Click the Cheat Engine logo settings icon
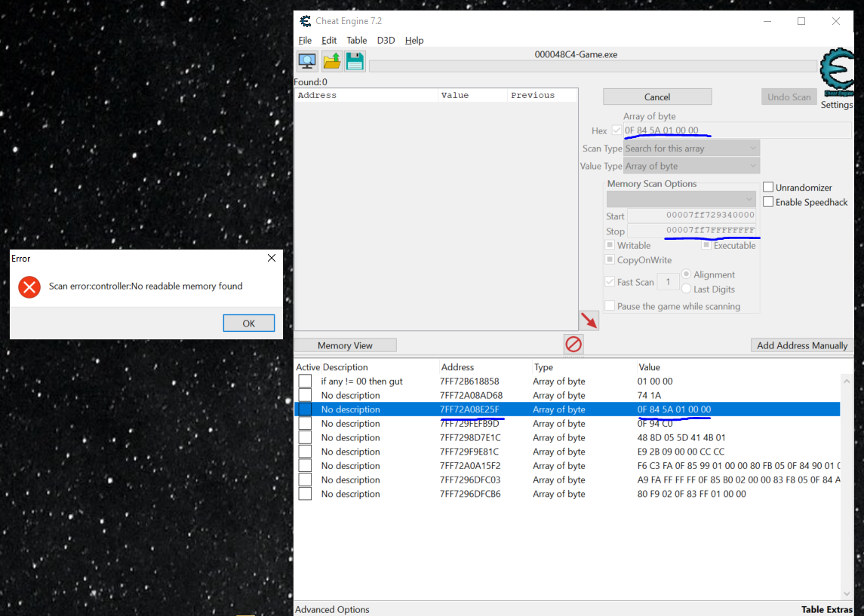Viewport: 864px width, 616px height. point(837,74)
